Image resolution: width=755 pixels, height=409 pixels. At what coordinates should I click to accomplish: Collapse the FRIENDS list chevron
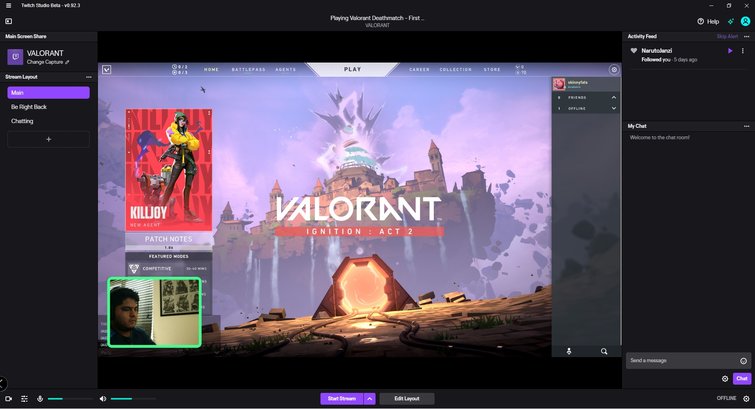(x=613, y=97)
